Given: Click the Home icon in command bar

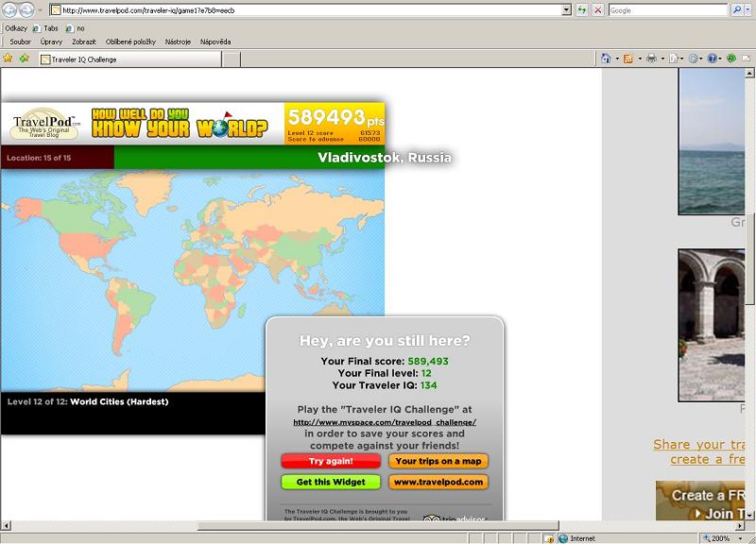Looking at the screenshot, I should tap(605, 59).
